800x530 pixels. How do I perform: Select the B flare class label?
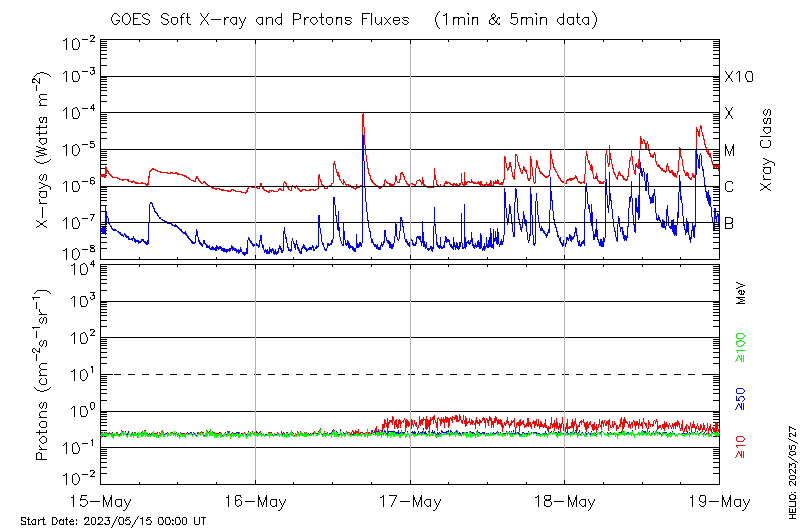(x=729, y=223)
